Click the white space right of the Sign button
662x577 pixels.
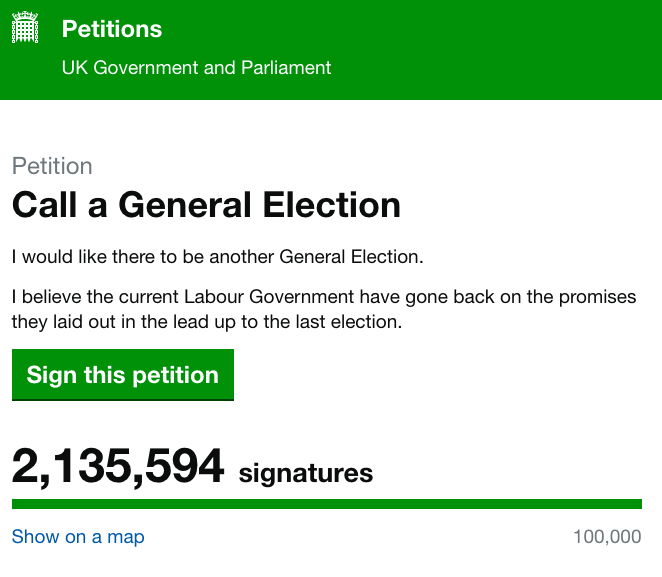click(440, 375)
